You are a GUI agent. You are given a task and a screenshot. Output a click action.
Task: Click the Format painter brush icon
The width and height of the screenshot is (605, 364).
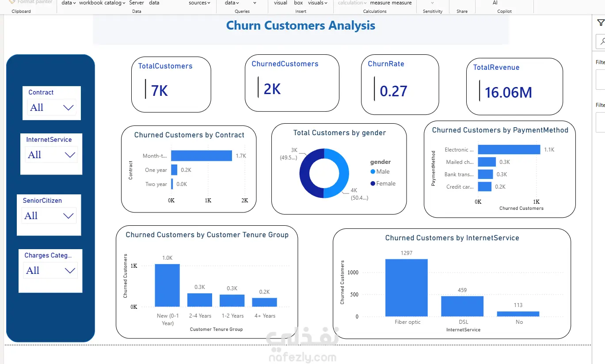[12, 2]
